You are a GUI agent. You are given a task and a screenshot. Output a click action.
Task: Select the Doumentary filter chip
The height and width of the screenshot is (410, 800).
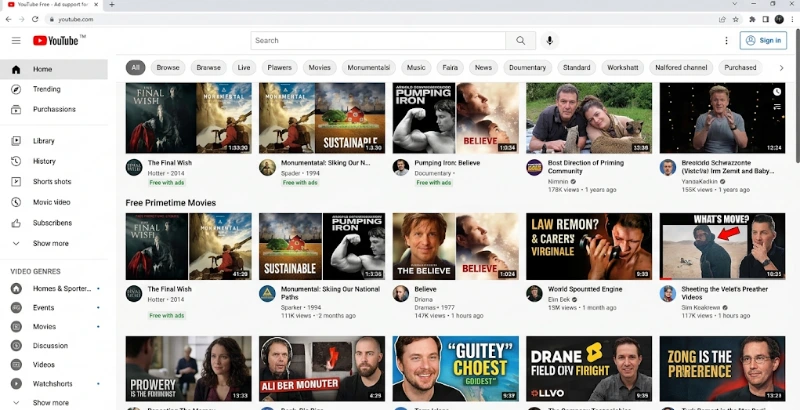[527, 67]
